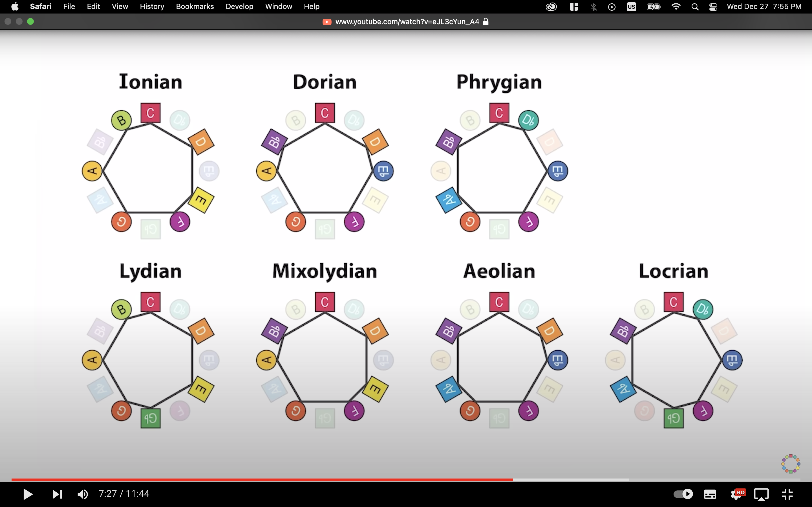
Task: Open the Bookmarks menu
Action: (195, 7)
